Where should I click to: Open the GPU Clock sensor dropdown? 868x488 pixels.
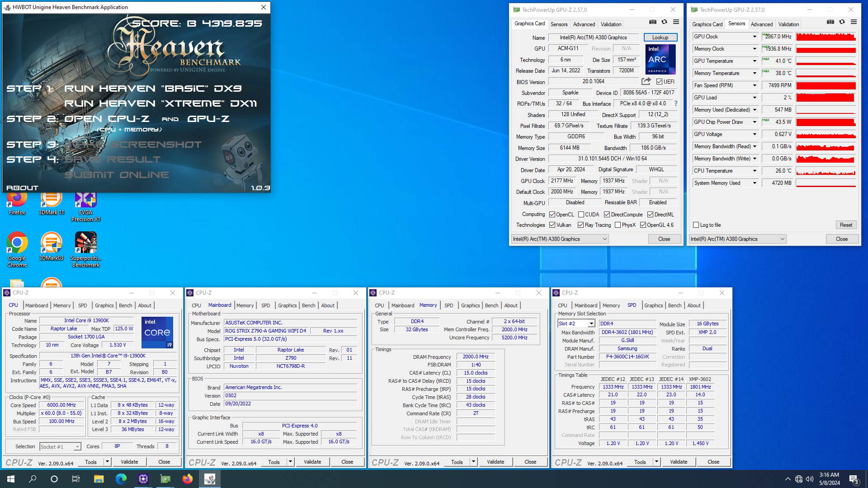[754, 37]
